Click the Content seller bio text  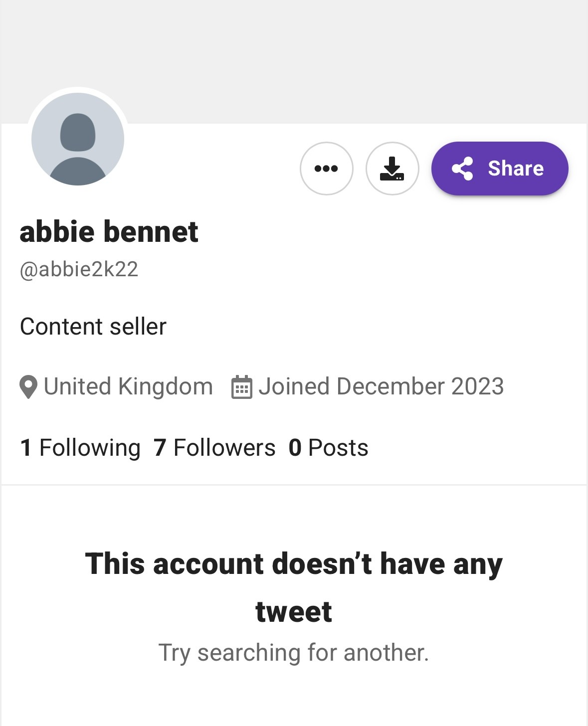(x=93, y=327)
